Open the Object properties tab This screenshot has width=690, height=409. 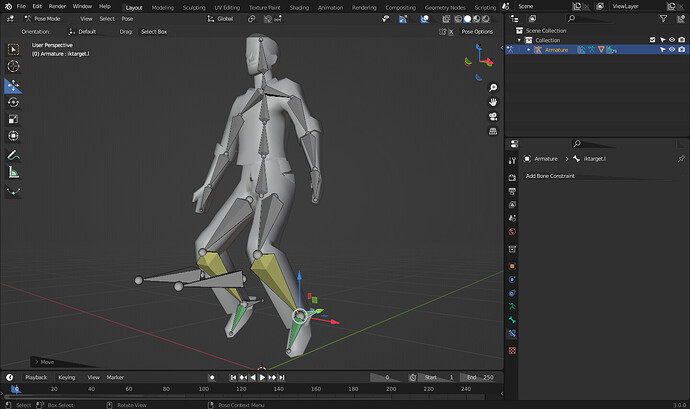tap(512, 266)
